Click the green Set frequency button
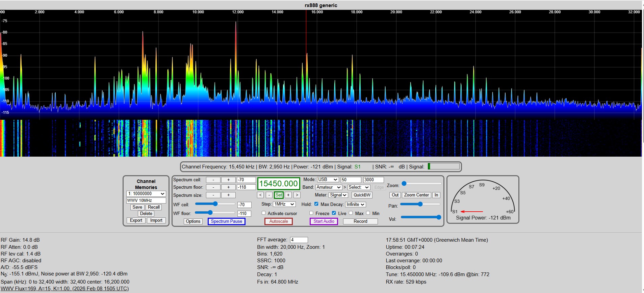Viewport: 644px width, 293px height. click(x=279, y=195)
